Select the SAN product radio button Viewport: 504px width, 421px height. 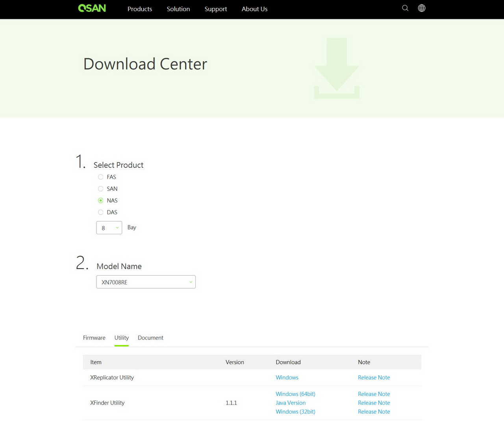[x=100, y=189]
